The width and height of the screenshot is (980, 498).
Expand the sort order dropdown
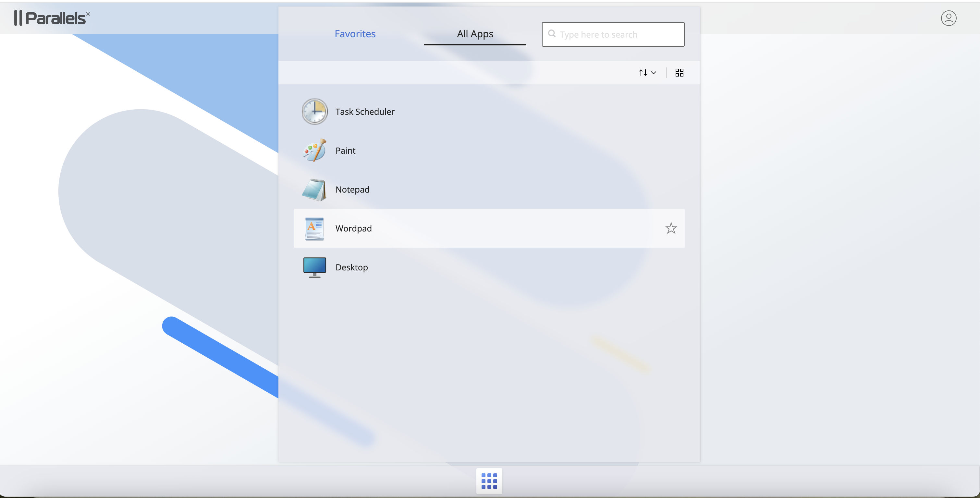pos(647,73)
